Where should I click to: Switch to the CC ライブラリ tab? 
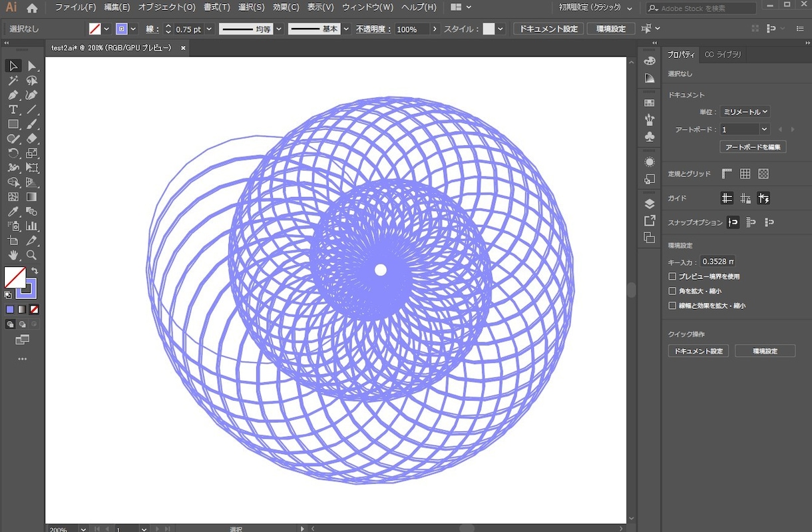point(723,55)
